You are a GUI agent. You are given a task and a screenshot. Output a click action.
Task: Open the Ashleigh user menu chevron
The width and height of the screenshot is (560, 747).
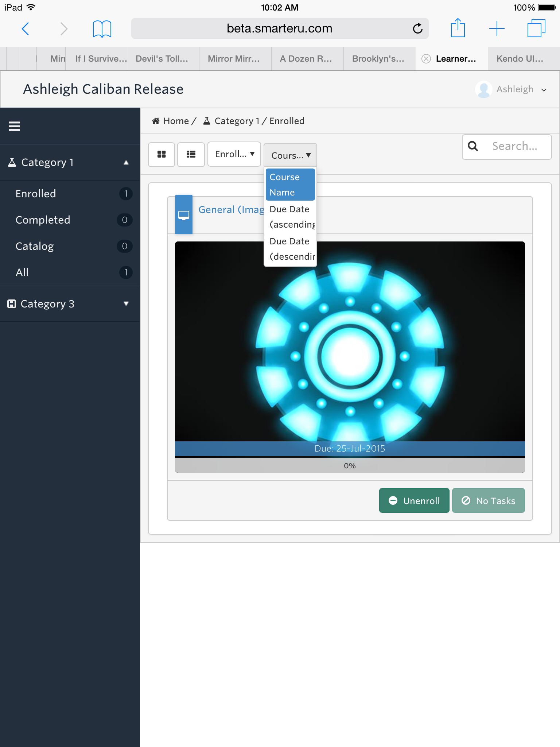point(544,90)
